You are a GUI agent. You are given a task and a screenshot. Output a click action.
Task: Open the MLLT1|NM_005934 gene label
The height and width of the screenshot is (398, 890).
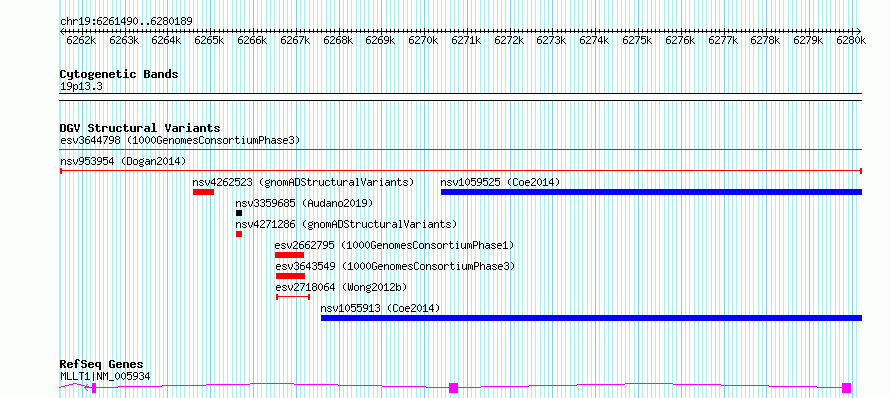click(x=105, y=376)
